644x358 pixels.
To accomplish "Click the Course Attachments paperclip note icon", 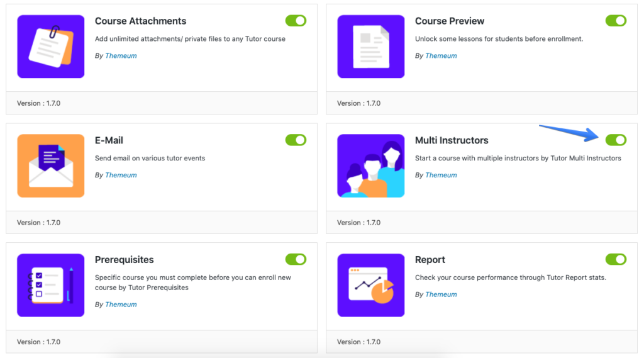I will (50, 47).
